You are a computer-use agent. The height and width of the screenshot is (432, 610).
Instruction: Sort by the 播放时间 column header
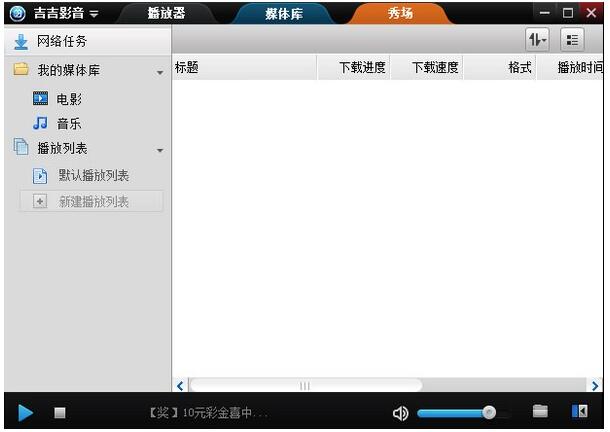[570, 68]
